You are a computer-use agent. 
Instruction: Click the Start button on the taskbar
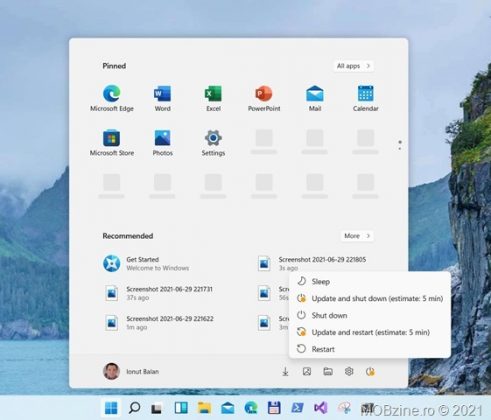pyautogui.click(x=111, y=407)
